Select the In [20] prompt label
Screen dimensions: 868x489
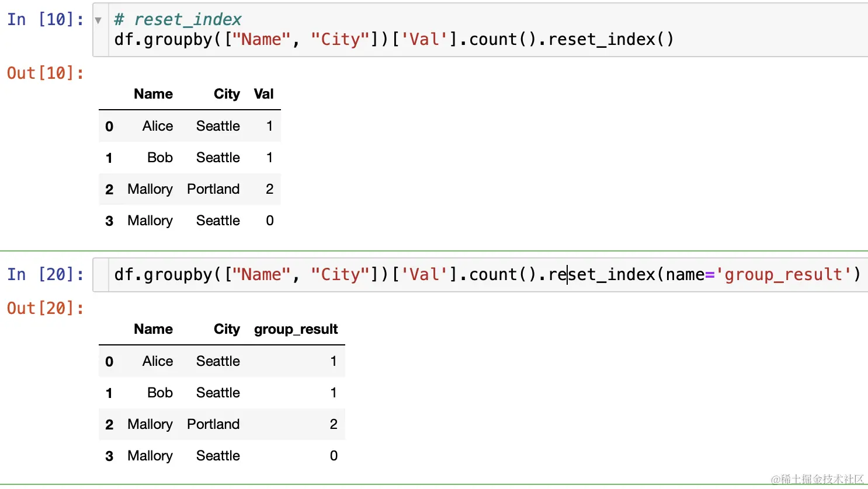point(46,274)
